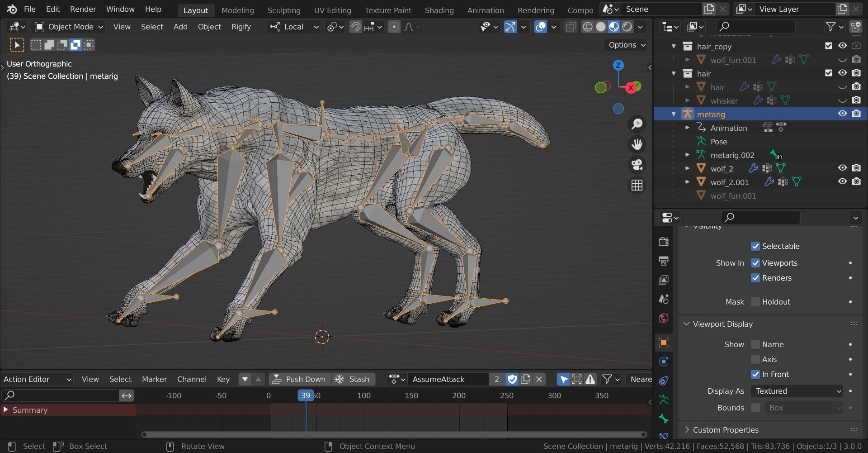This screenshot has height=453, width=868.
Task: Open Display As Textured dropdown
Action: click(797, 391)
